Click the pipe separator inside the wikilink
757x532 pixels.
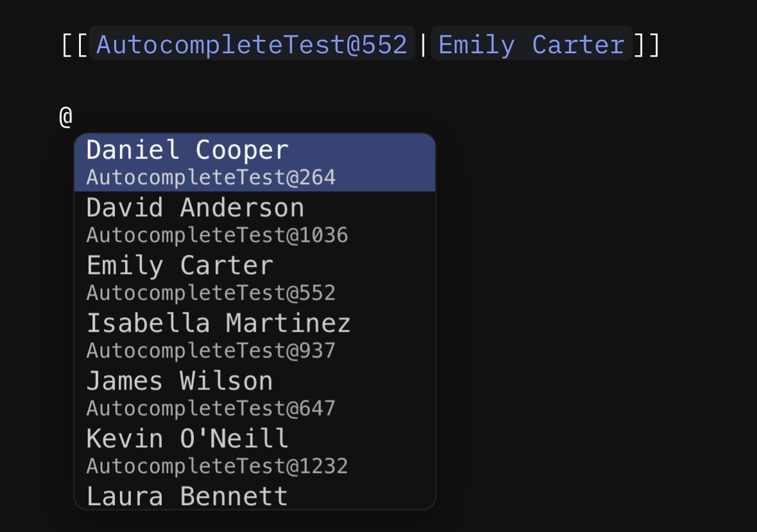(423, 45)
